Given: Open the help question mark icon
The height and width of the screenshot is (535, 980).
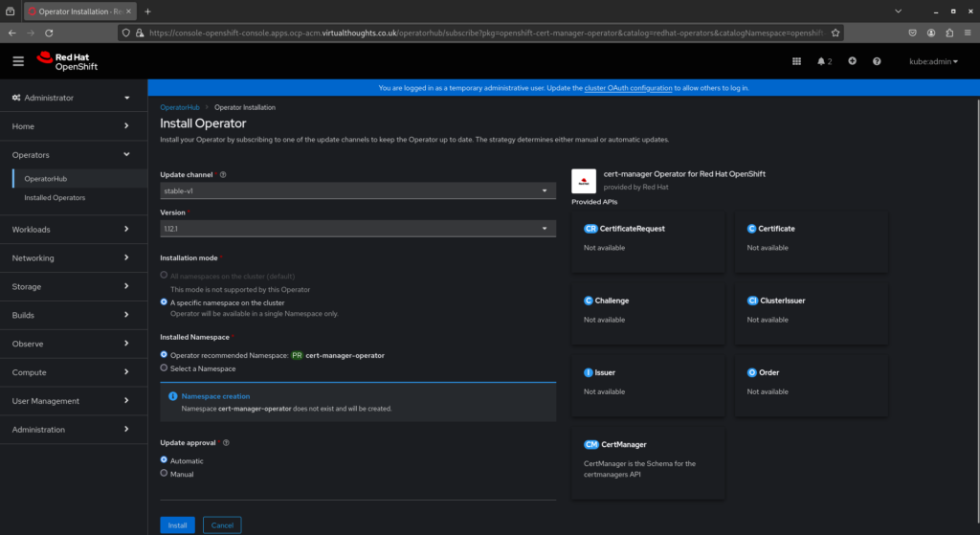Looking at the screenshot, I should tap(877, 61).
